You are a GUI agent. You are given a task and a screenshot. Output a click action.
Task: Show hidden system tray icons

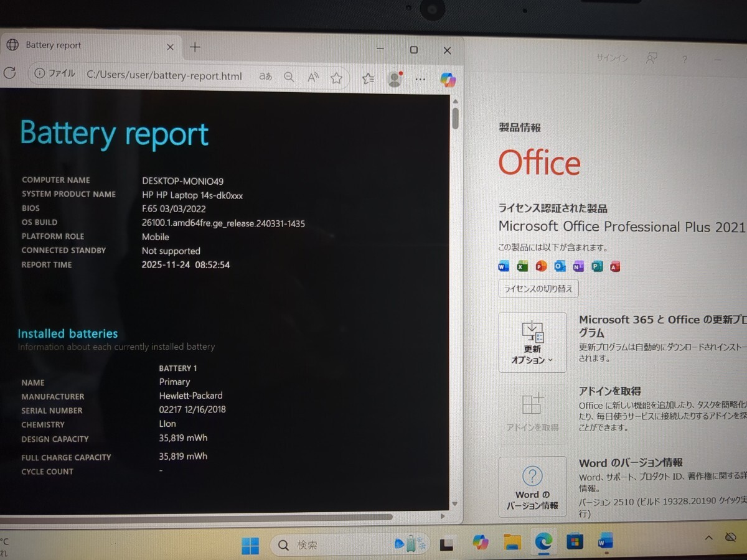(708, 538)
